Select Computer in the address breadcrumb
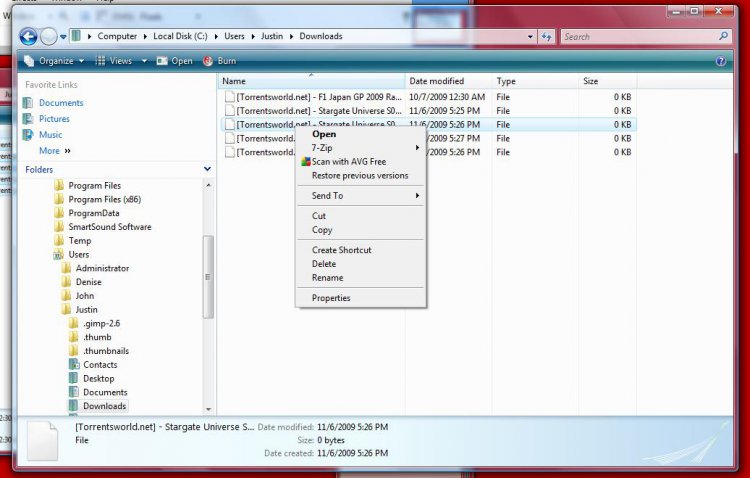 [x=117, y=36]
